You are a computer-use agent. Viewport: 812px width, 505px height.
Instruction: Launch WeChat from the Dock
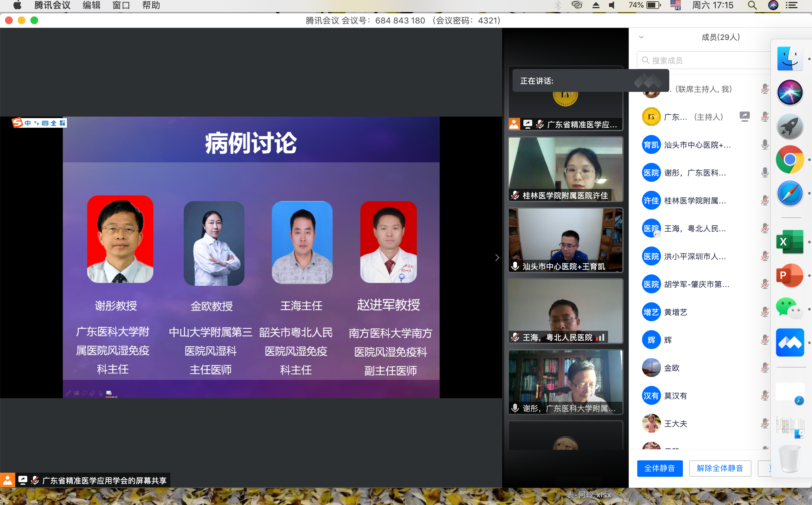(789, 309)
